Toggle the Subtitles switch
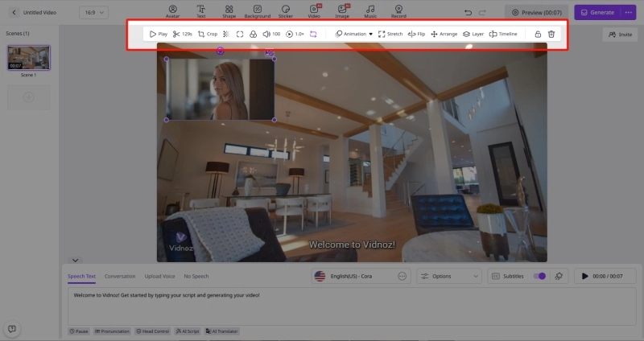644x341 pixels. (539, 276)
